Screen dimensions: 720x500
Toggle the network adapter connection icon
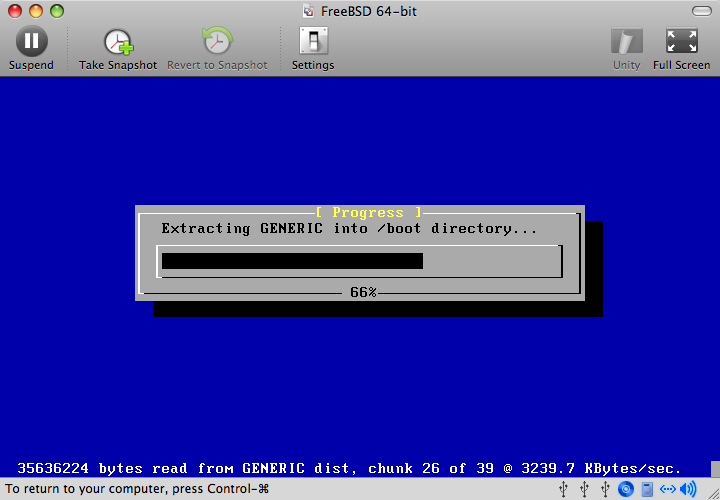[x=668, y=489]
